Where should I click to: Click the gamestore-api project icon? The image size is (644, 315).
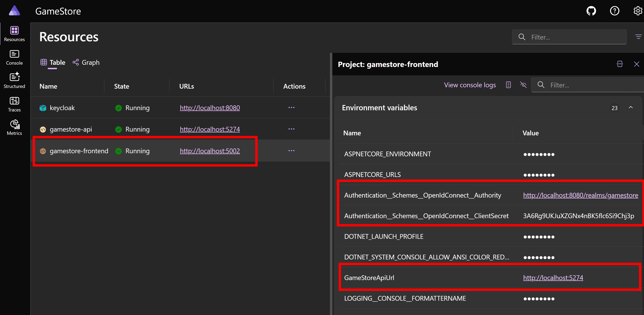click(x=43, y=129)
